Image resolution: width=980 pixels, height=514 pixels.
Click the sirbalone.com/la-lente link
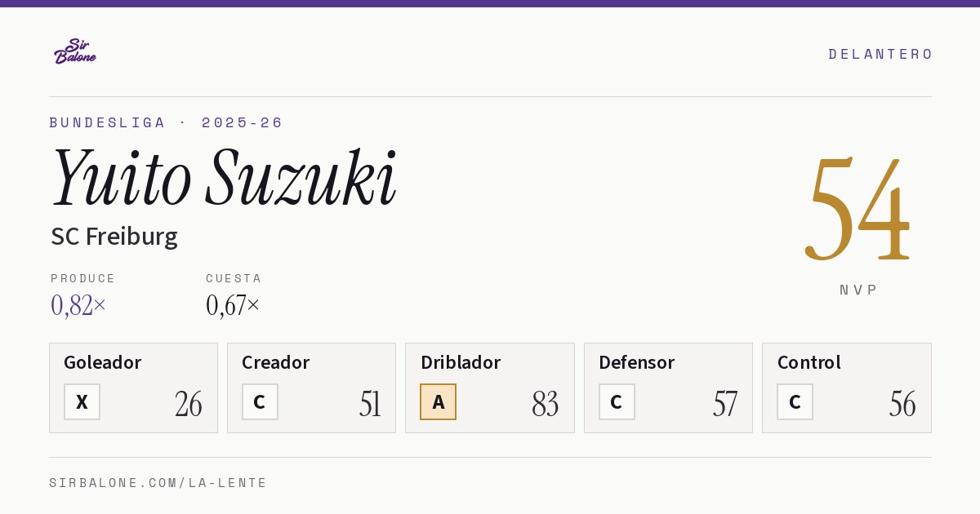coord(158,483)
